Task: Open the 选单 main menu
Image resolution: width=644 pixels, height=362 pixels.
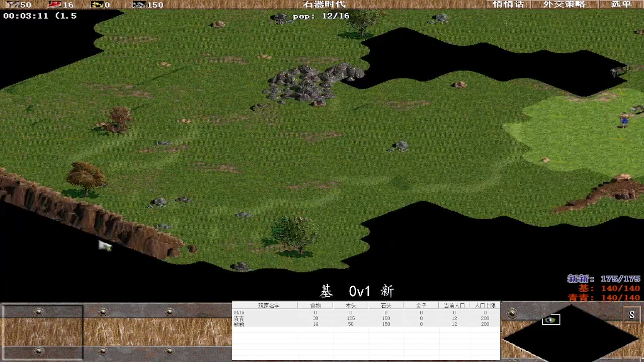Action: 620,4
